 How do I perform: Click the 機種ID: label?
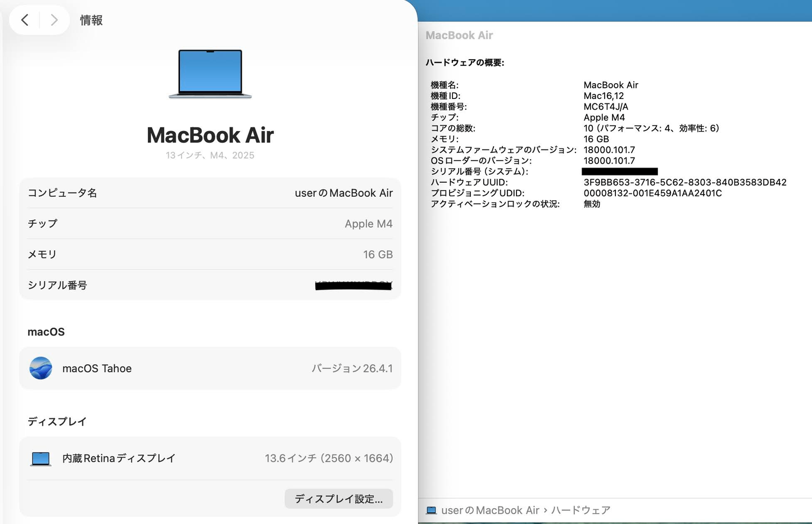pyautogui.click(x=446, y=96)
